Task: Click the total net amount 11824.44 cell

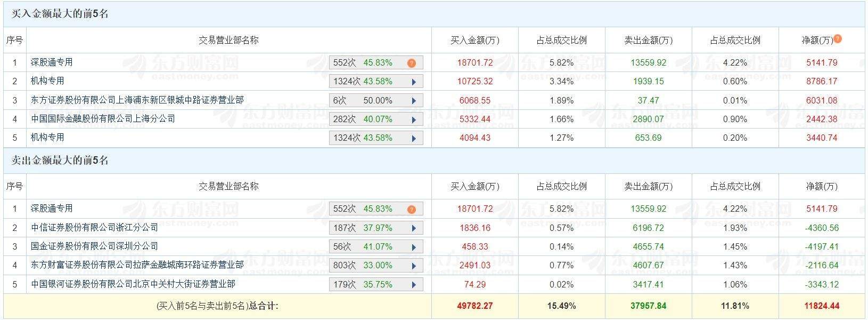Action: click(x=822, y=306)
